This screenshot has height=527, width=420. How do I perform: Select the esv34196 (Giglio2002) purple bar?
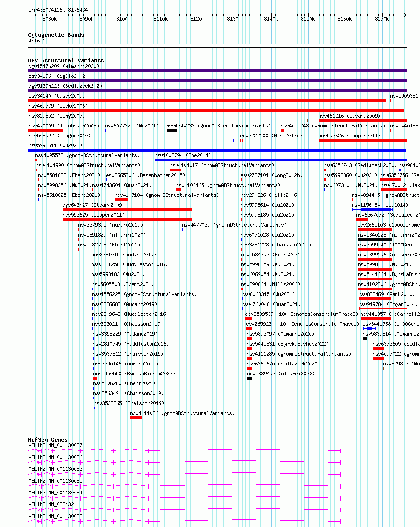pos(218,81)
